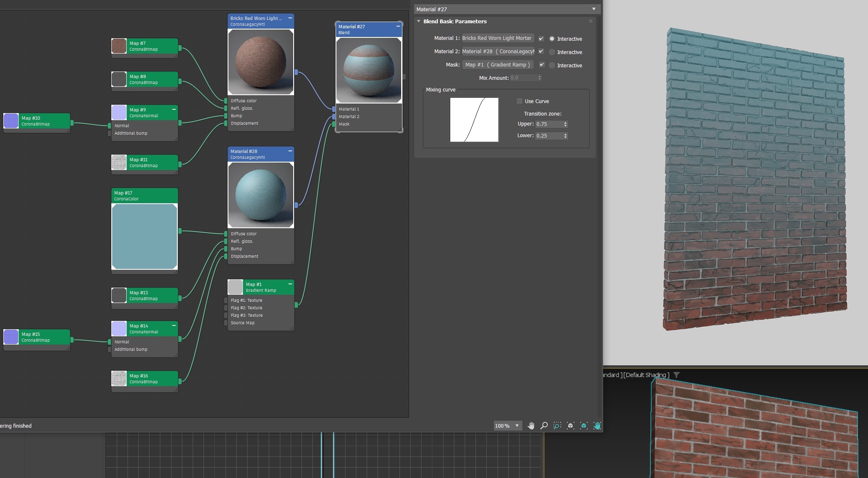
Task: Select the Pan tool hand icon
Action: [531, 426]
